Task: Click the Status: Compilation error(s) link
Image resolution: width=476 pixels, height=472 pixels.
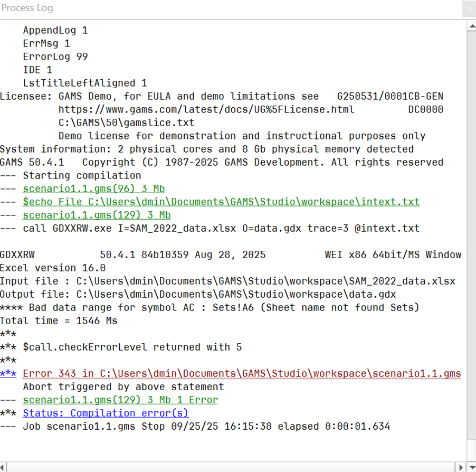Action: [x=106, y=413]
